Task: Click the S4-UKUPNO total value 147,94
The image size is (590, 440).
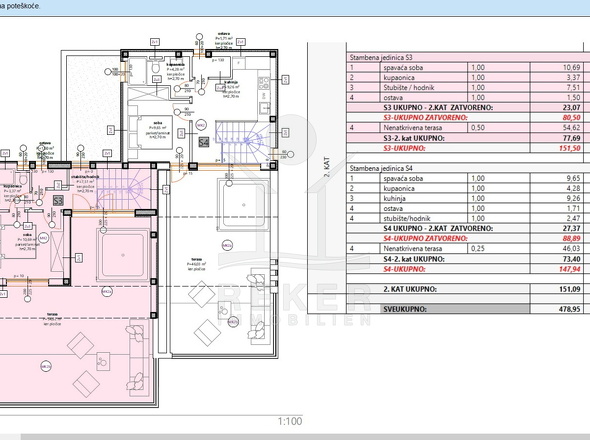Action: point(569,269)
